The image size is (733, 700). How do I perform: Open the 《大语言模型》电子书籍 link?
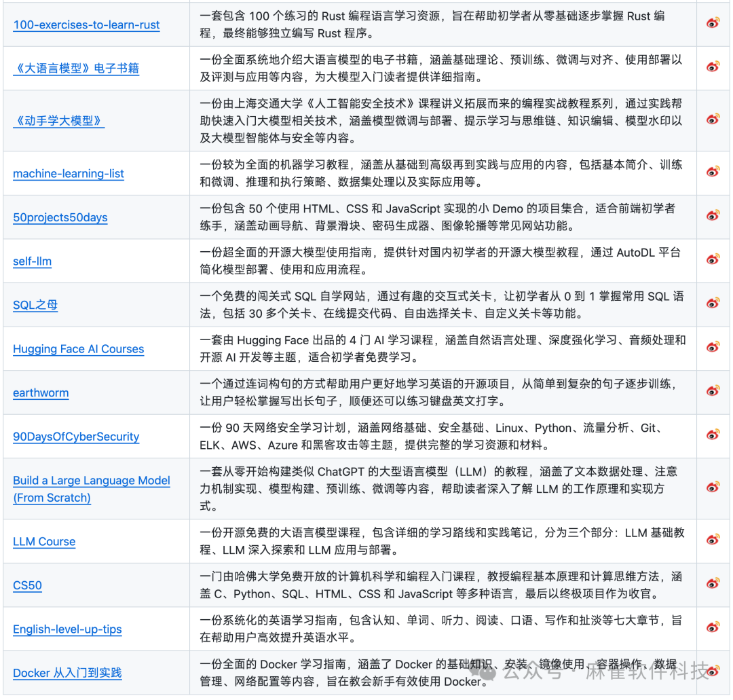75,67
